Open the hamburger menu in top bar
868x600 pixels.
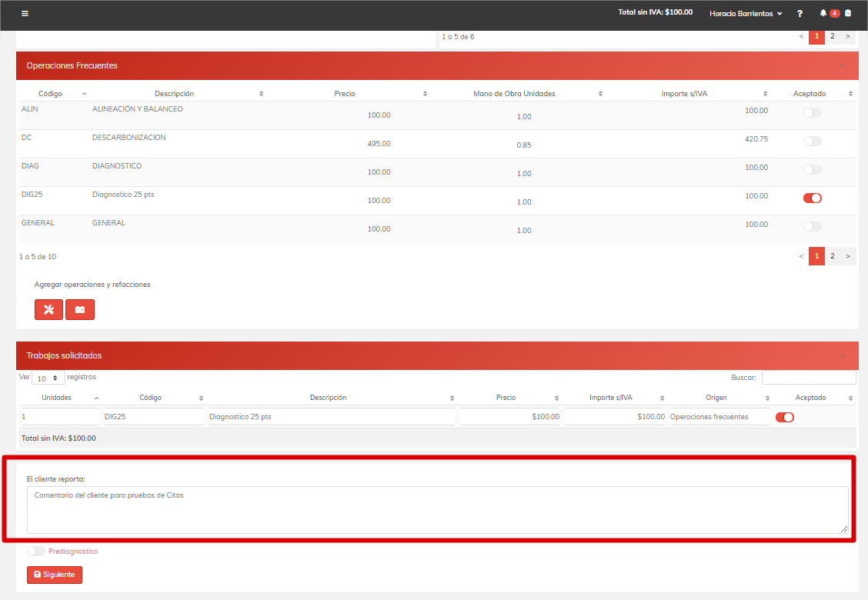coord(25,14)
